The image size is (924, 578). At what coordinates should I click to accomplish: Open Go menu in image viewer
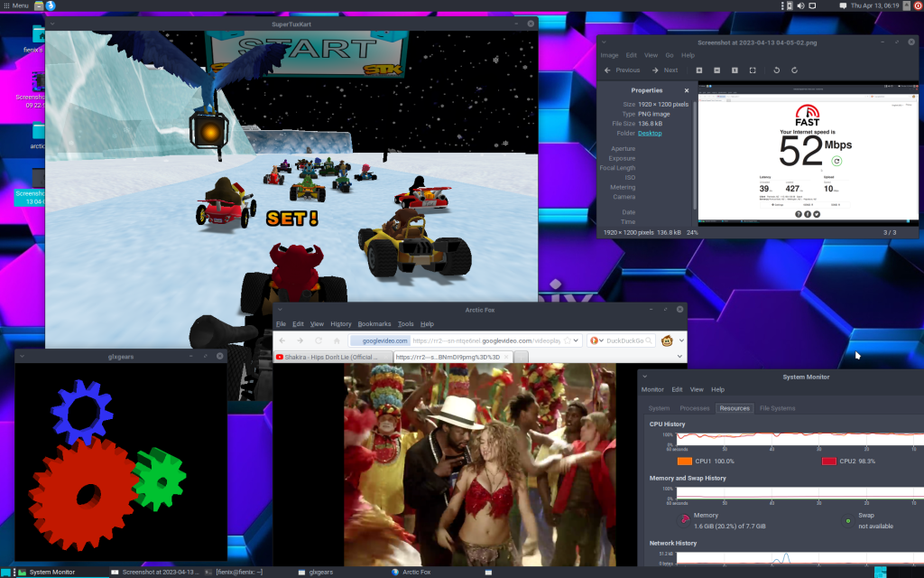click(670, 55)
